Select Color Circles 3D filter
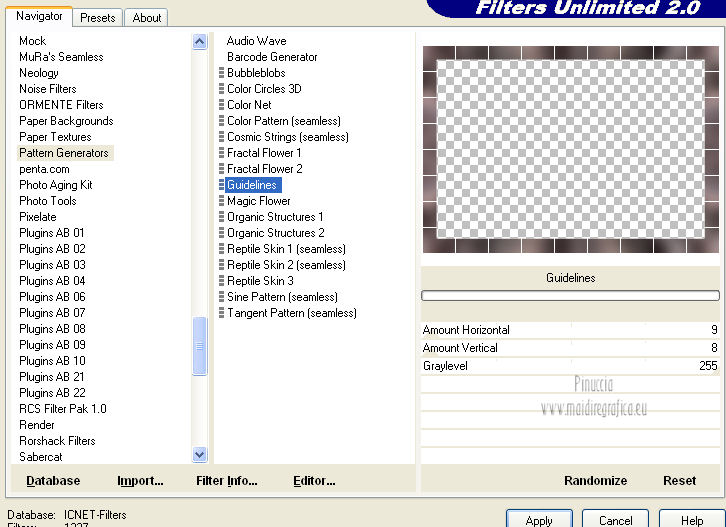 tap(264, 89)
